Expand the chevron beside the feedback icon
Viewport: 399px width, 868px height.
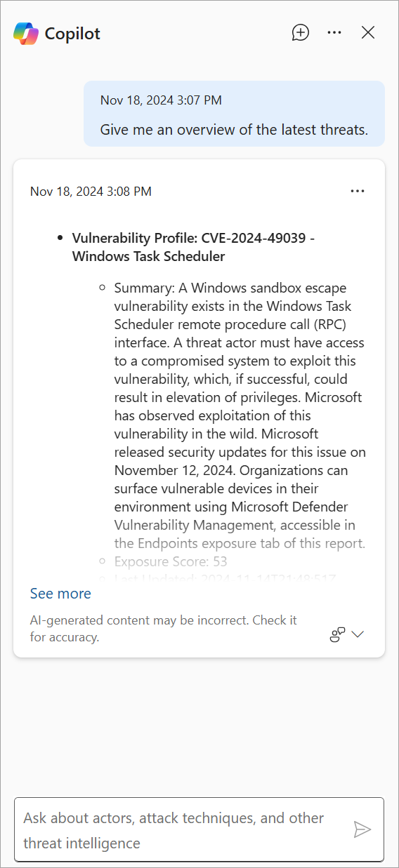tap(358, 634)
